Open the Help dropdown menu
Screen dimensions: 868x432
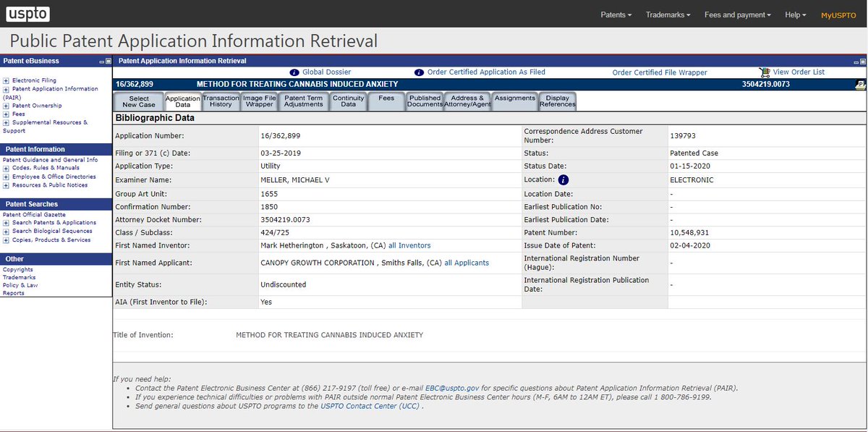point(796,14)
